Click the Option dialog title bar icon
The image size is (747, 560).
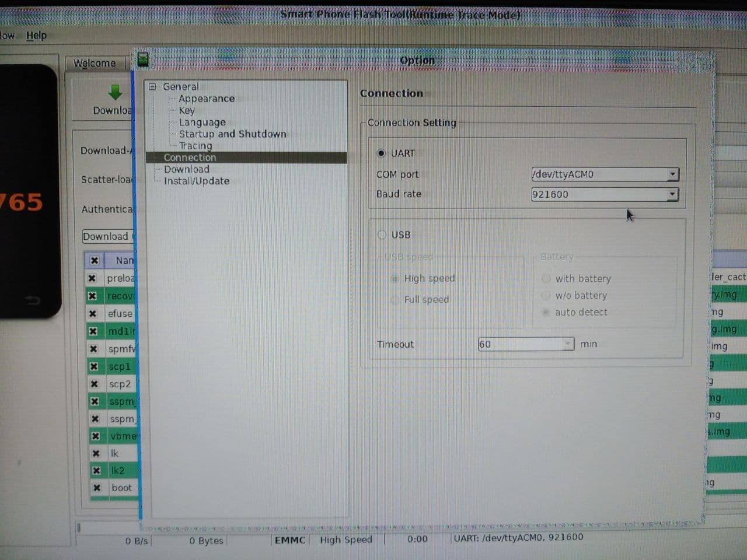click(x=142, y=60)
